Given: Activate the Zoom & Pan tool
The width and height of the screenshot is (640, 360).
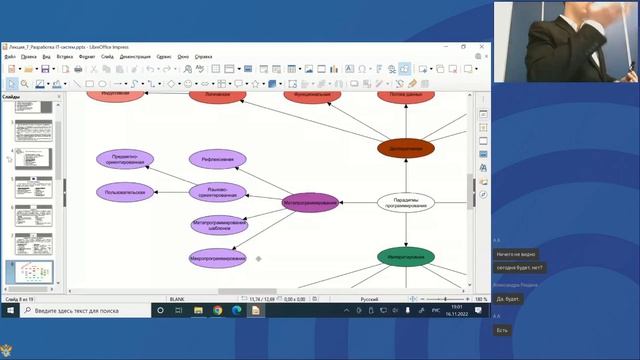Looking at the screenshot, I should click(x=24, y=84).
